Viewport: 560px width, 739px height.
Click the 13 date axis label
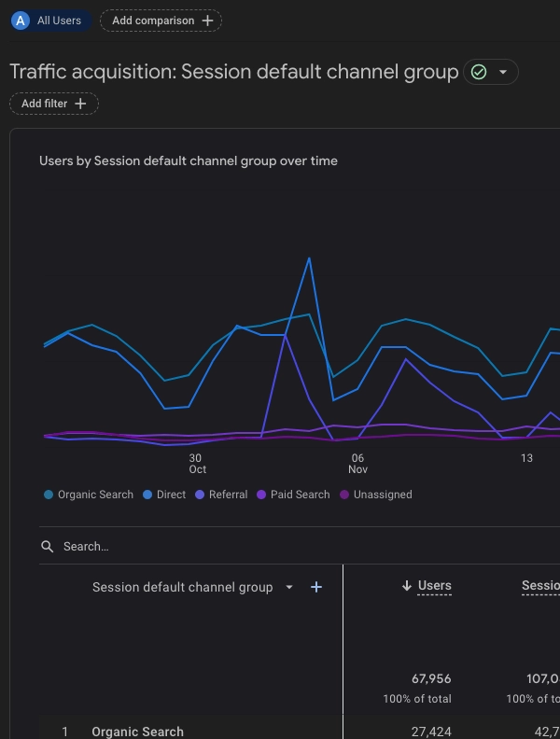526,458
